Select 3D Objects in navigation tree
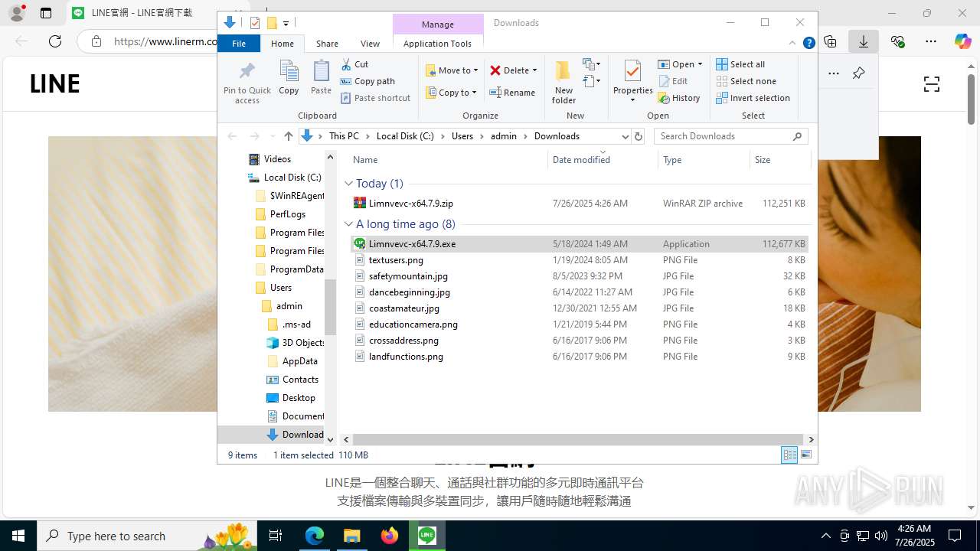 [x=295, y=343]
